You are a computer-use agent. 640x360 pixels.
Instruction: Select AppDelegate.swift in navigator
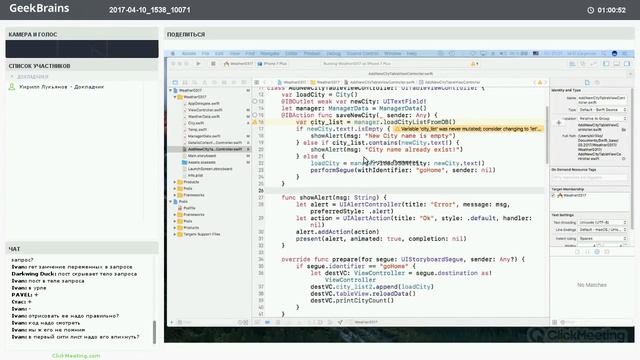(x=203, y=103)
